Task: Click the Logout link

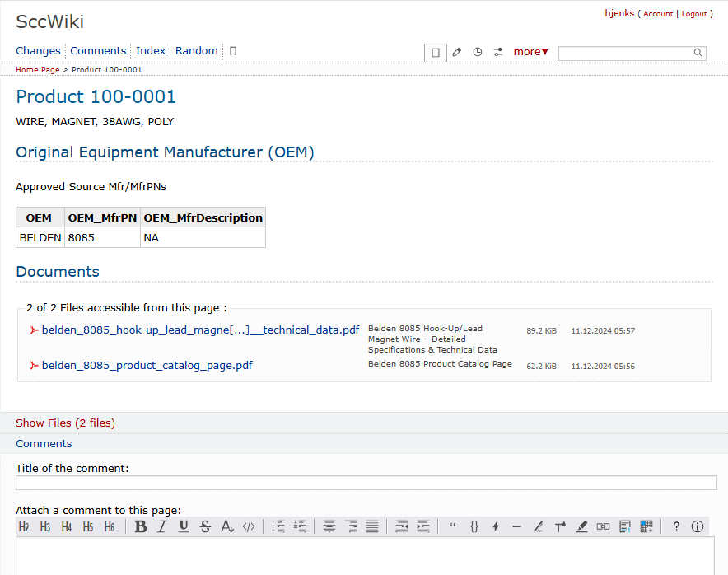Action: coord(694,14)
